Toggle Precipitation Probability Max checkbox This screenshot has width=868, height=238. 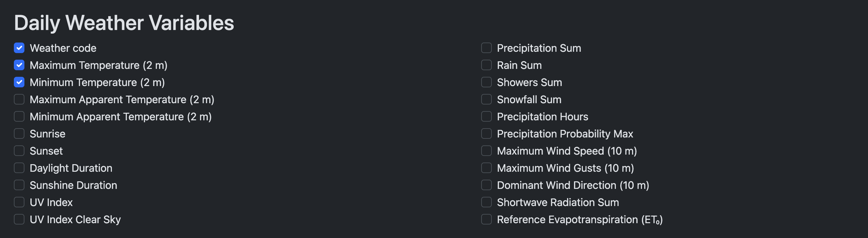[x=486, y=134]
